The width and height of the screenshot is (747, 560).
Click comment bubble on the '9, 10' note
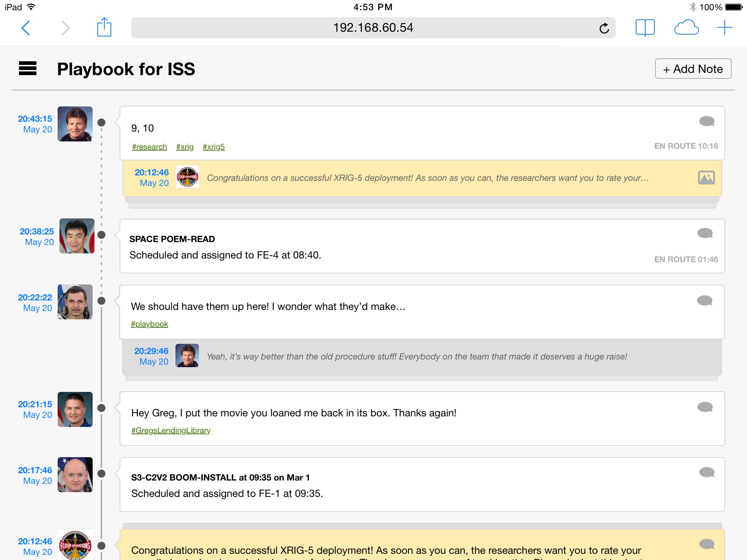(707, 121)
